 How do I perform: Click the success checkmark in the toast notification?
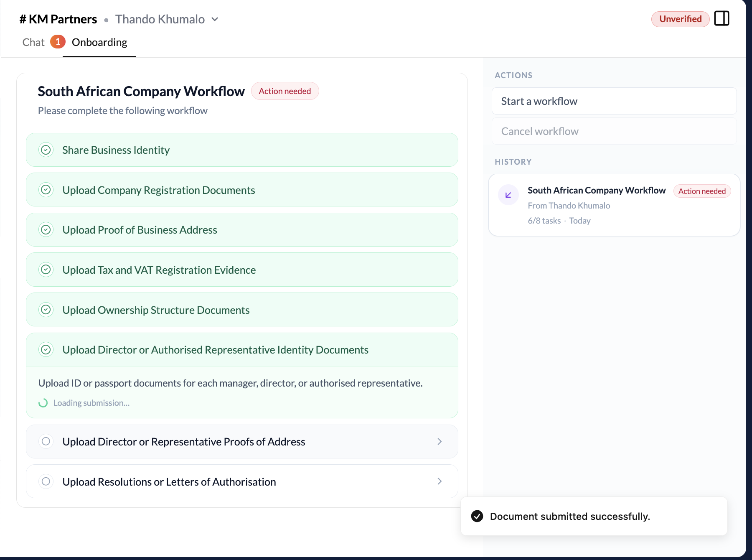coord(477,516)
